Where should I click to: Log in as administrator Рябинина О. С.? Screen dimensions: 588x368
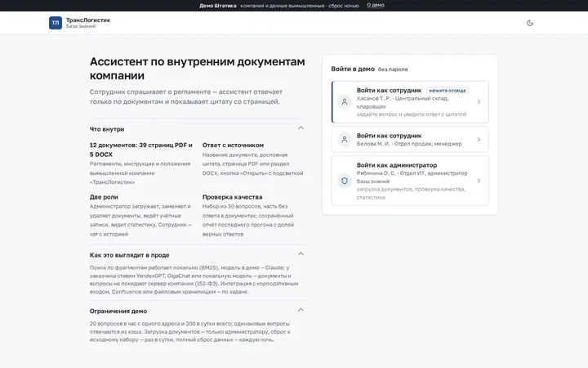(410, 181)
